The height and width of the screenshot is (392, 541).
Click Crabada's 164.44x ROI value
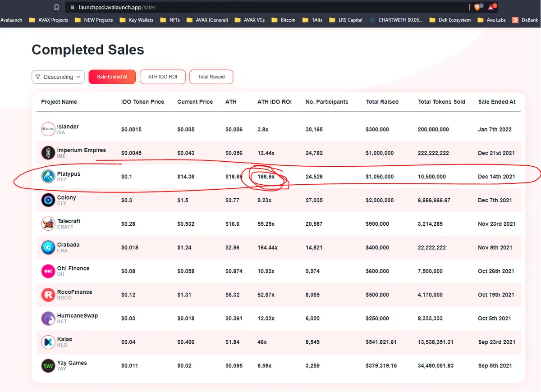tap(268, 247)
